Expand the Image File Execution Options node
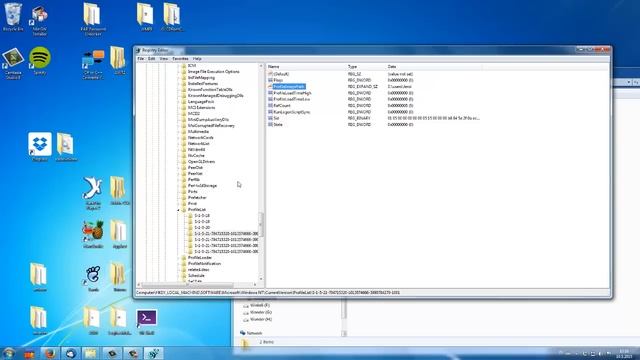Image resolution: width=640 pixels, height=360 pixels. 179,71
